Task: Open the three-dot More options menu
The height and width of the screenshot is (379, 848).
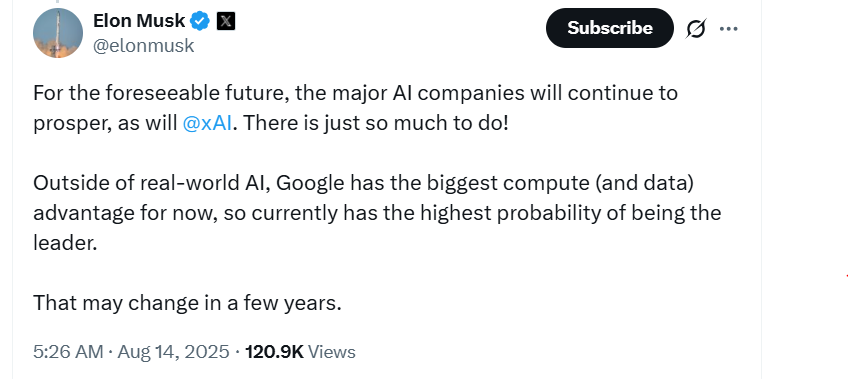Action: point(728,29)
